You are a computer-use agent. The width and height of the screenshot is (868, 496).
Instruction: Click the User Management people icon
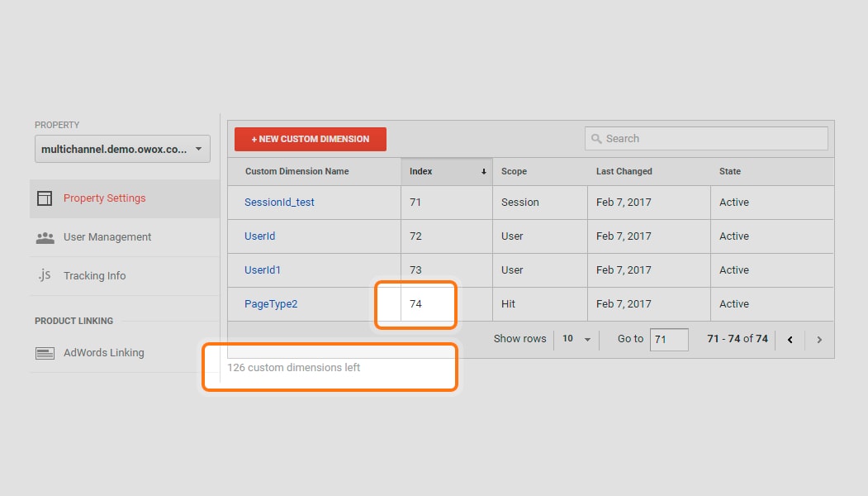(x=45, y=237)
